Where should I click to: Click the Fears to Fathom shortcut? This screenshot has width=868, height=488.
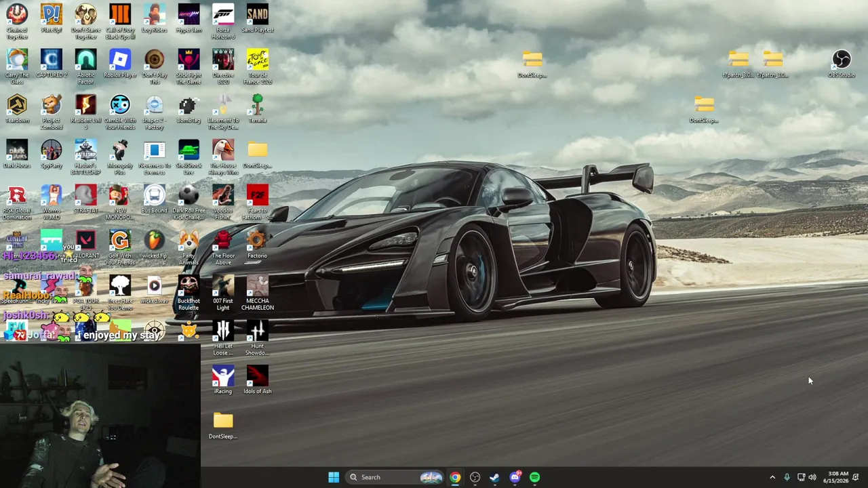click(x=258, y=202)
